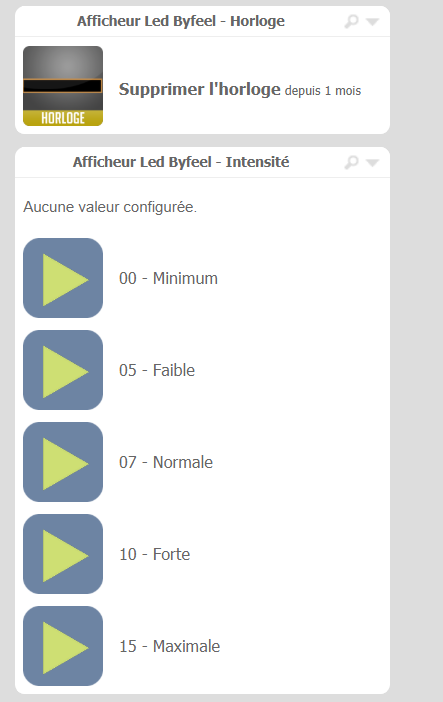Viewport: 443px width, 702px height.
Task: Click the '07 - Normale' label
Action: click(166, 462)
